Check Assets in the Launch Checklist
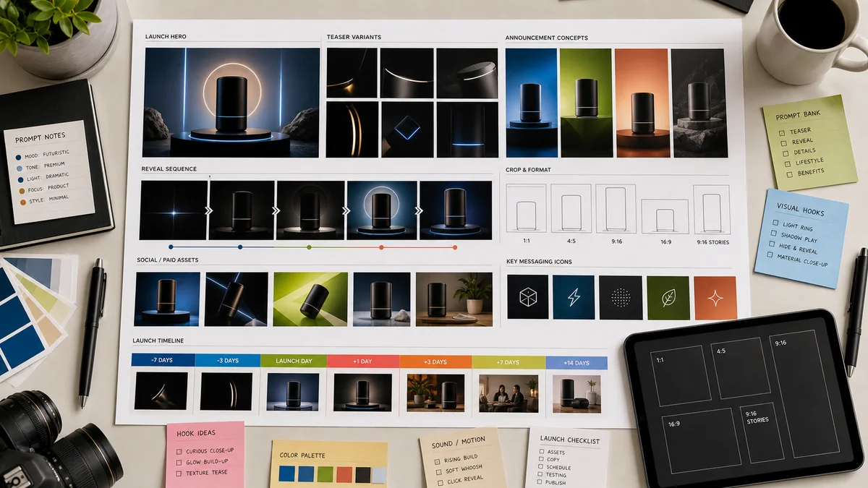Image resolution: width=868 pixels, height=488 pixels. coord(541,453)
